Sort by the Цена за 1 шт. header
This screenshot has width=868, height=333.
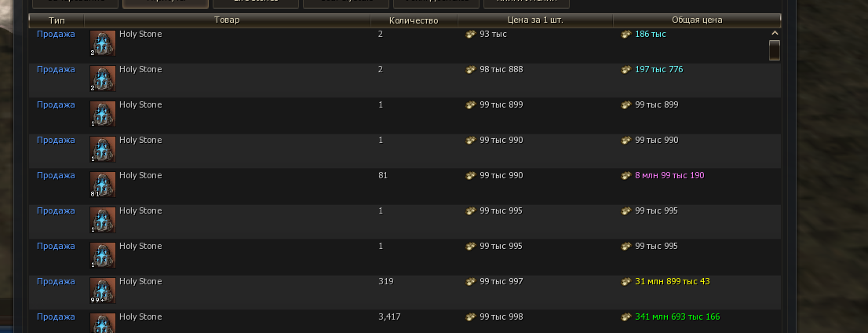coord(534,20)
